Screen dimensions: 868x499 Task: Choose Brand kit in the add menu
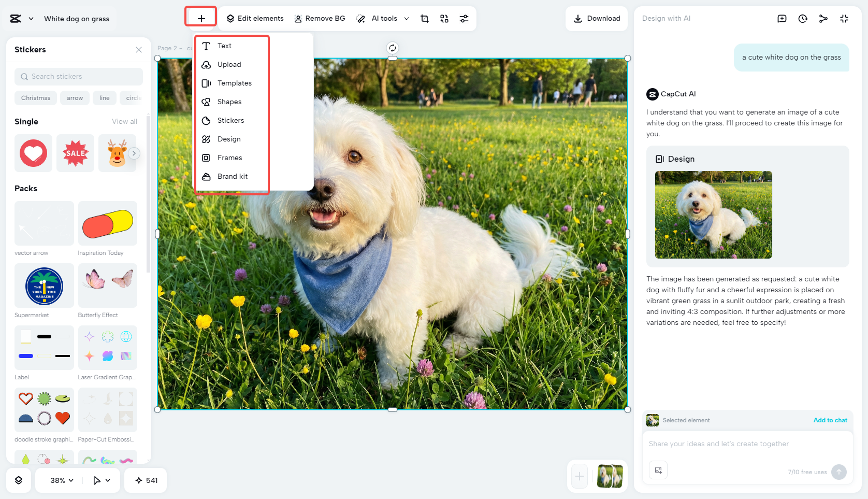coord(233,176)
